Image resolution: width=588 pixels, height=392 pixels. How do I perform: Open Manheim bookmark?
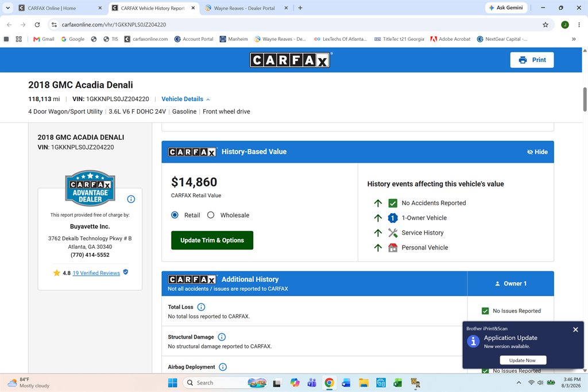pyautogui.click(x=234, y=39)
